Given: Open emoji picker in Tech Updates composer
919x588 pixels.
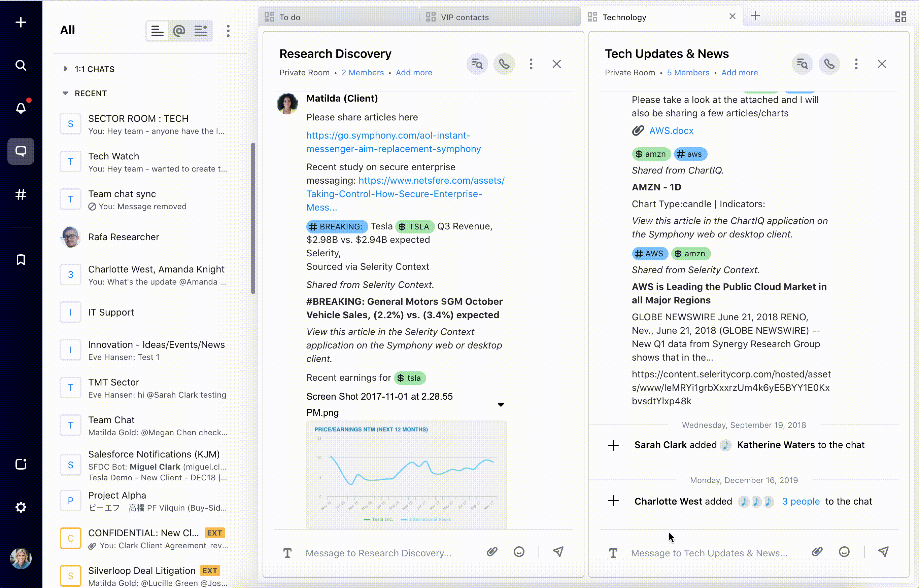Looking at the screenshot, I should point(844,552).
